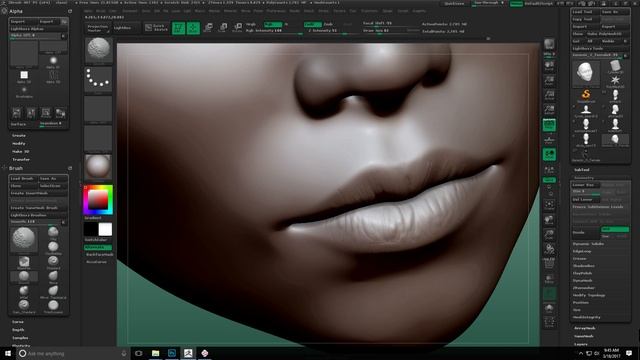Click the Actual size icon on right shelf
Image resolution: width=640 pixels, height=360 pixels.
(x=549, y=95)
